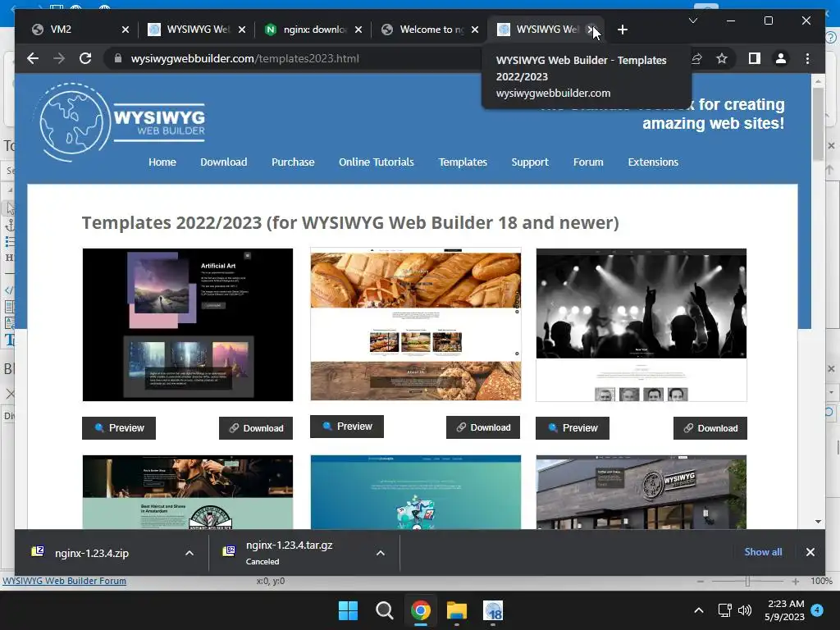The width and height of the screenshot is (840, 630).
Task: Download the concert crowd template
Action: (710, 428)
